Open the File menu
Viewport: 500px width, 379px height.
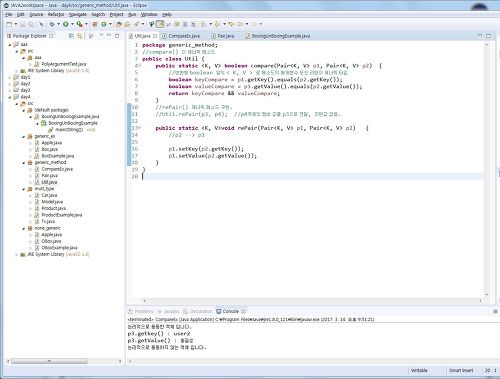(x=9, y=14)
